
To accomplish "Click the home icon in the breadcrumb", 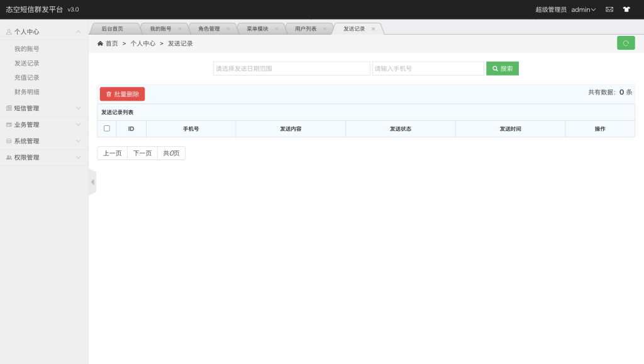I will [x=100, y=43].
